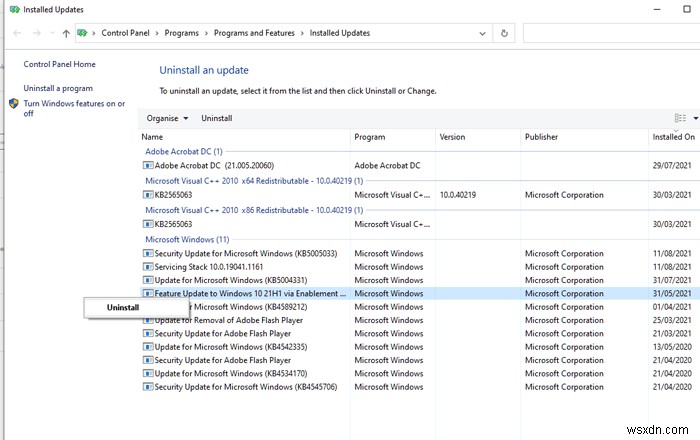Click icon of Update KB4534170

coord(148,374)
